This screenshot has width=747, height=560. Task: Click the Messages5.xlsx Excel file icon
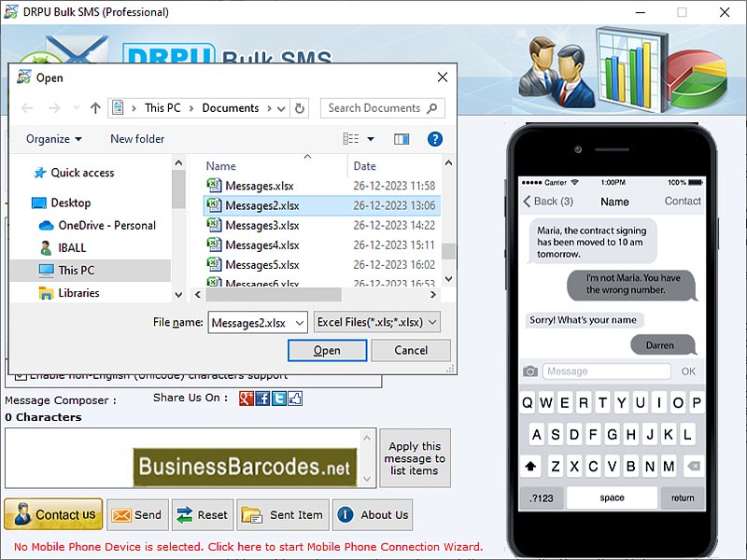(x=214, y=264)
